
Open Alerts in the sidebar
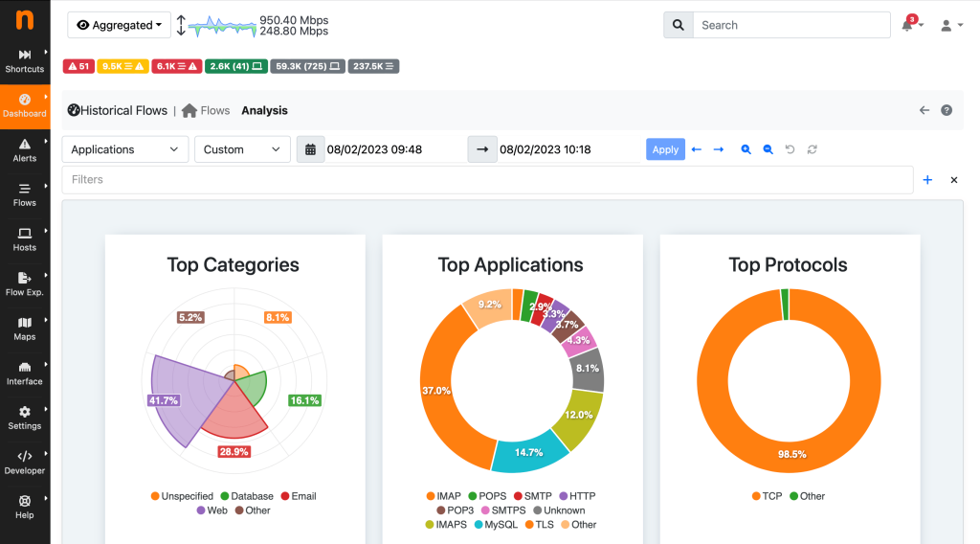tap(25, 149)
